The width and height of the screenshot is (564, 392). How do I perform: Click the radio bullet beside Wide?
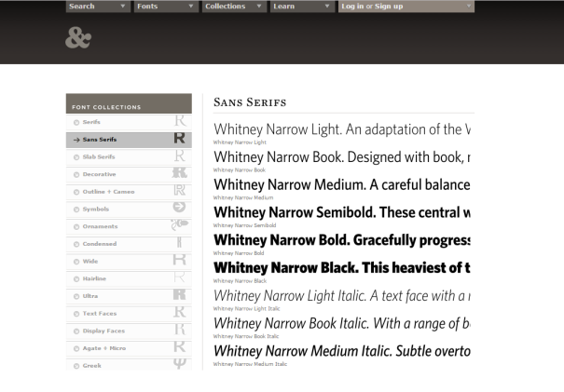pos(76,262)
